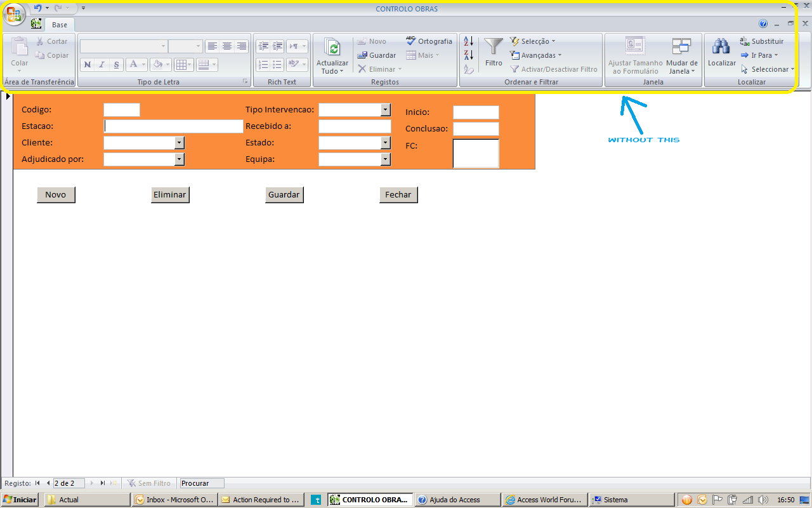Click the Inicio date field
The width and height of the screenshot is (812, 508).
tap(476, 112)
